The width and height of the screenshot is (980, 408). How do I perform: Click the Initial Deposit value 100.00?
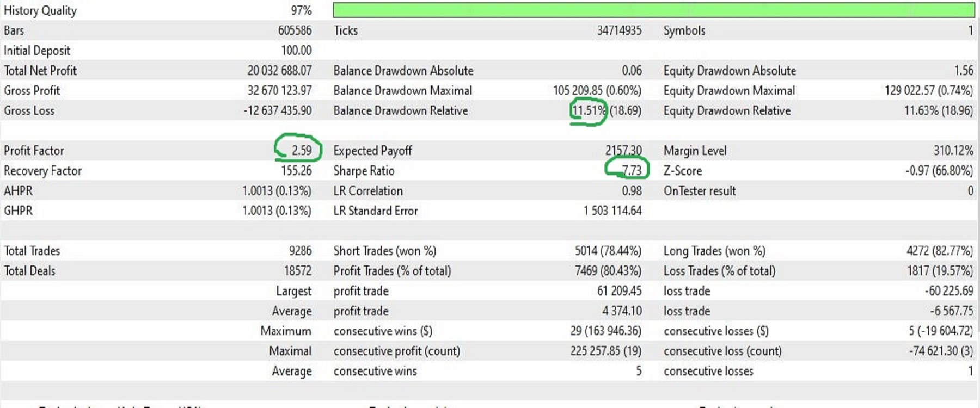[x=296, y=51]
